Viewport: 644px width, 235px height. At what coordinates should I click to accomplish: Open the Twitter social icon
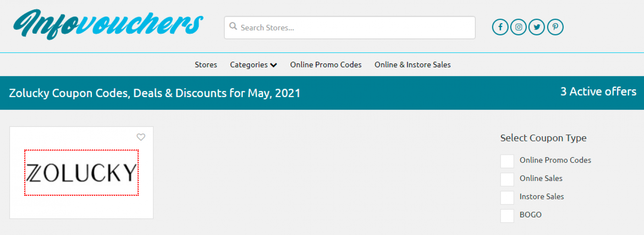[536, 27]
